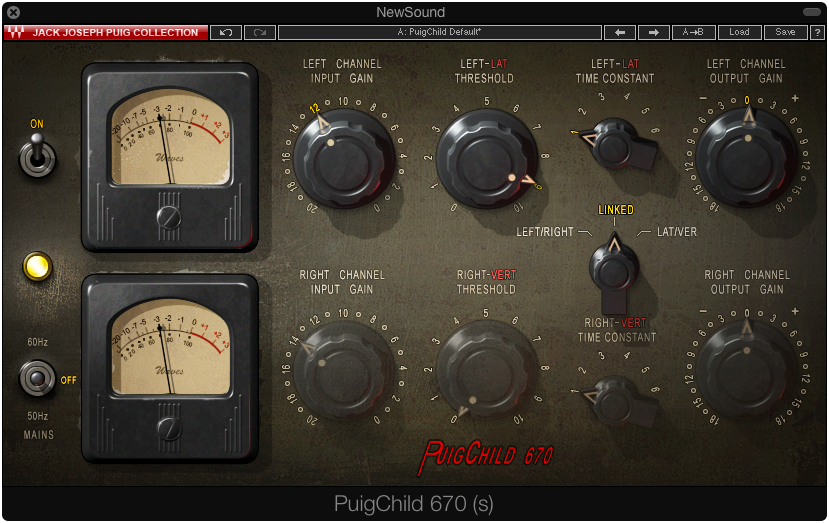This screenshot has width=829, height=523.
Task: Click the pill button in title bar
Action: point(812,12)
